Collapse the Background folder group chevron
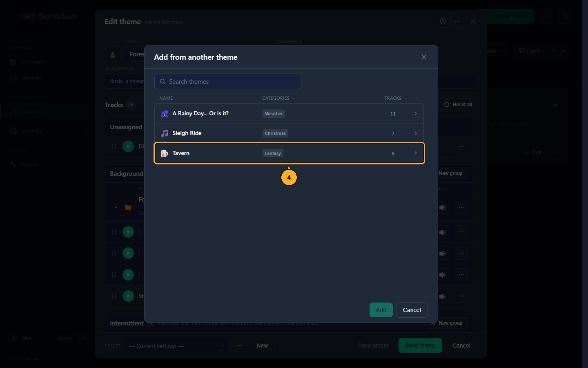The width and height of the screenshot is (588, 368). point(116,207)
